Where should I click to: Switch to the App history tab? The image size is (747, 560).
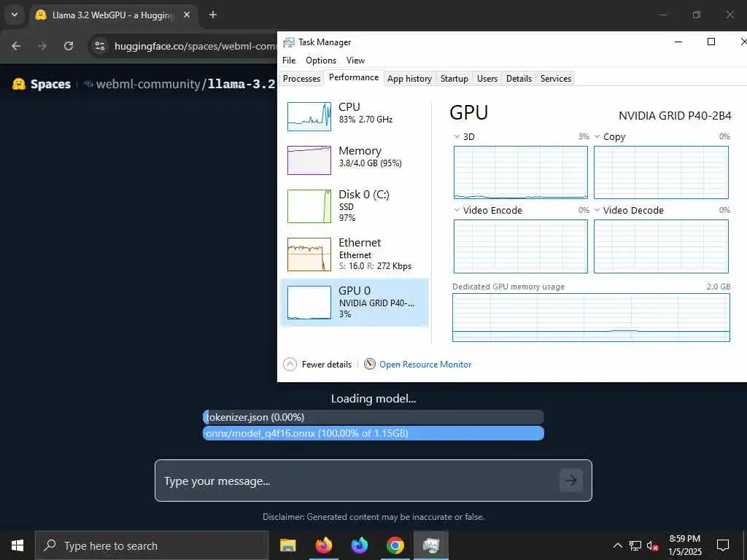click(x=409, y=79)
